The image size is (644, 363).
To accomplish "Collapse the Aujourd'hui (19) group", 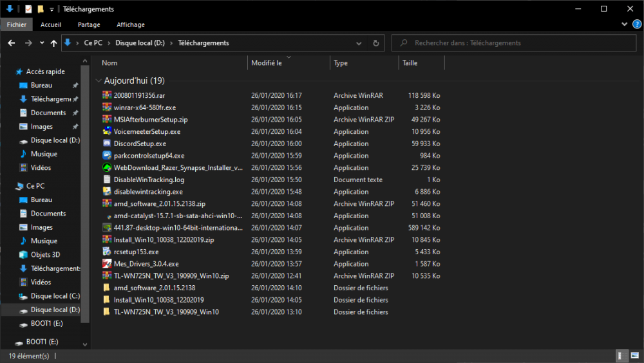I will (99, 81).
